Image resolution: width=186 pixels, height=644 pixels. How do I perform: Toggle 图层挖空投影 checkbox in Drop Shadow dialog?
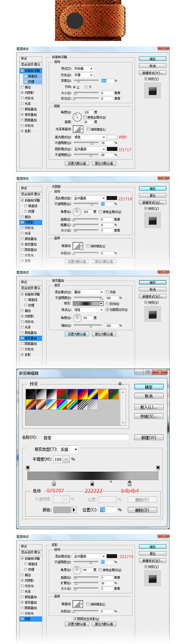pos(75,619)
